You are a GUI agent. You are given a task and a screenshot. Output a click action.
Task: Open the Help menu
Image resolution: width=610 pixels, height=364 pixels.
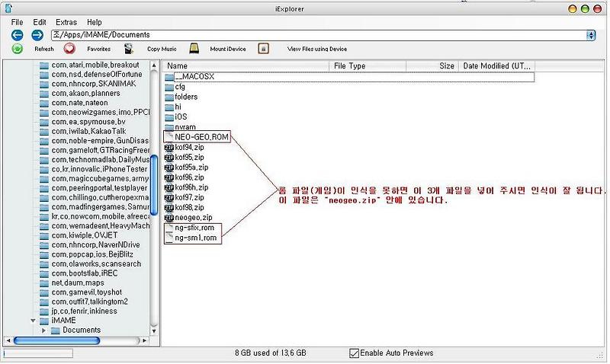pyautogui.click(x=94, y=22)
